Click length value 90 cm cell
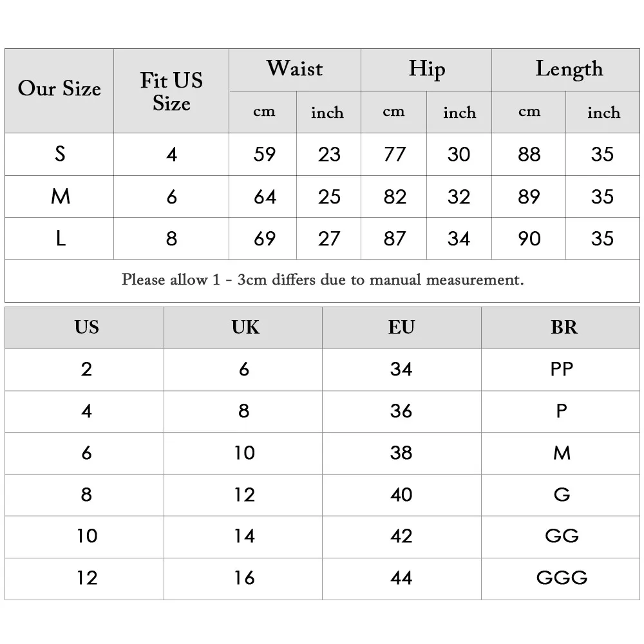 tap(529, 239)
